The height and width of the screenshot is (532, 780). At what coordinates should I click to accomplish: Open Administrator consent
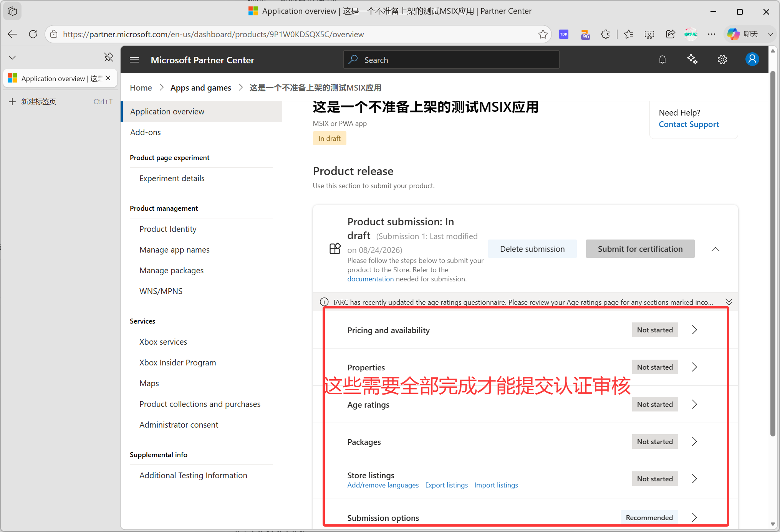(179, 425)
